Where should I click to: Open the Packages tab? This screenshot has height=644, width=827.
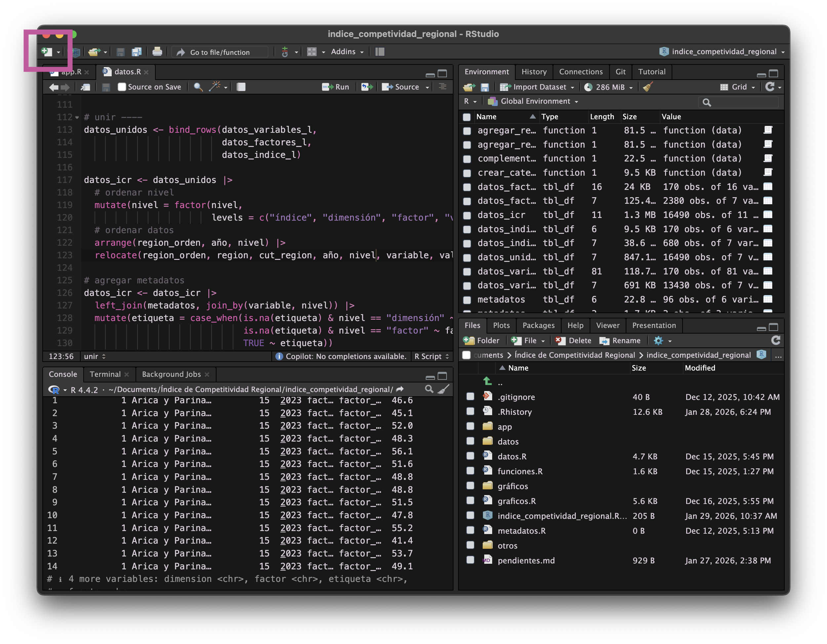pyautogui.click(x=538, y=325)
